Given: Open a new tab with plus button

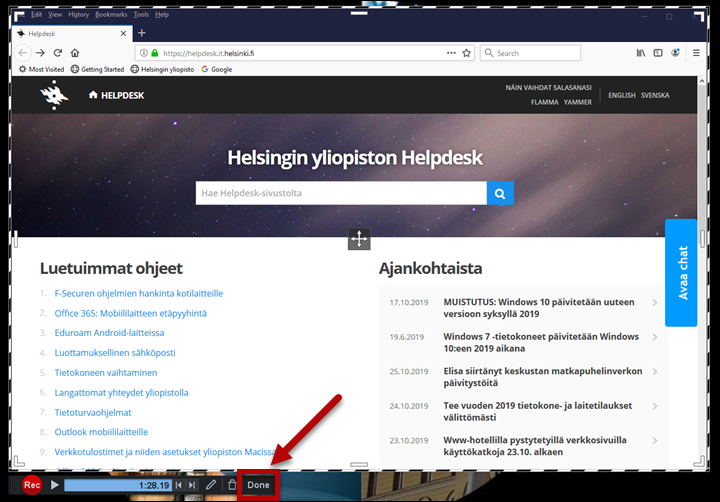Looking at the screenshot, I should (141, 33).
